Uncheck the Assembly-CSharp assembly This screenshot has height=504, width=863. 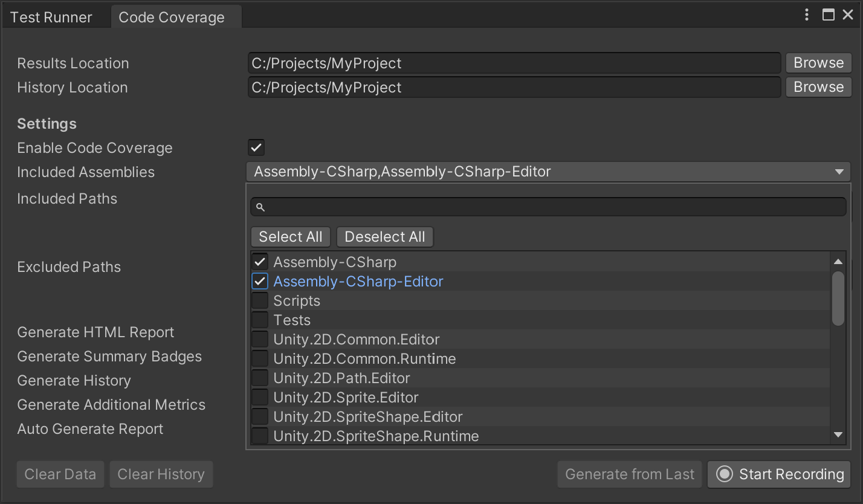259,261
